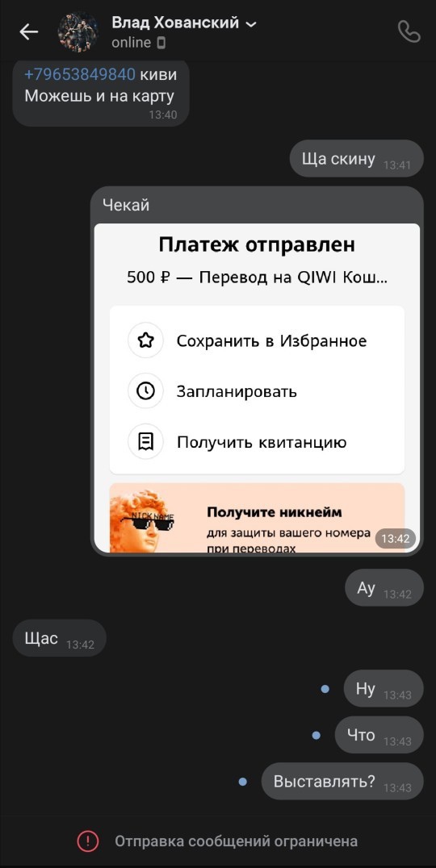Select Получить квитанцию option

coord(257,442)
